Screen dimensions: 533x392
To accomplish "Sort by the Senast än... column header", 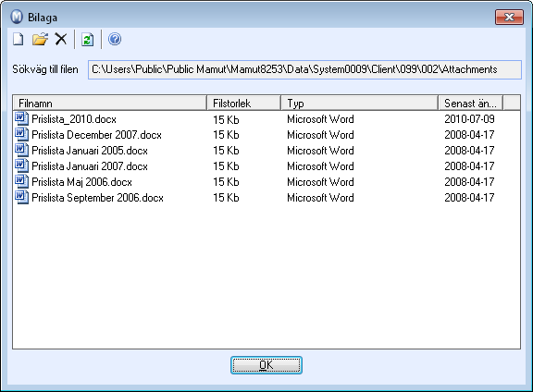I will click(470, 103).
